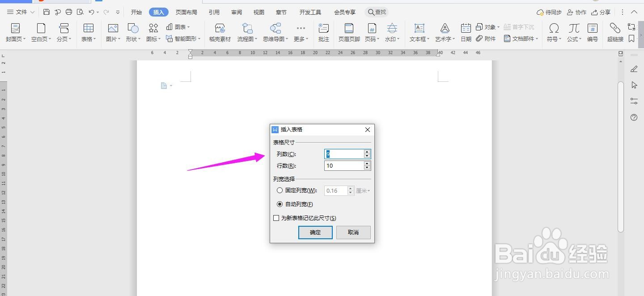Insert a picture (图片)

click(x=113, y=33)
